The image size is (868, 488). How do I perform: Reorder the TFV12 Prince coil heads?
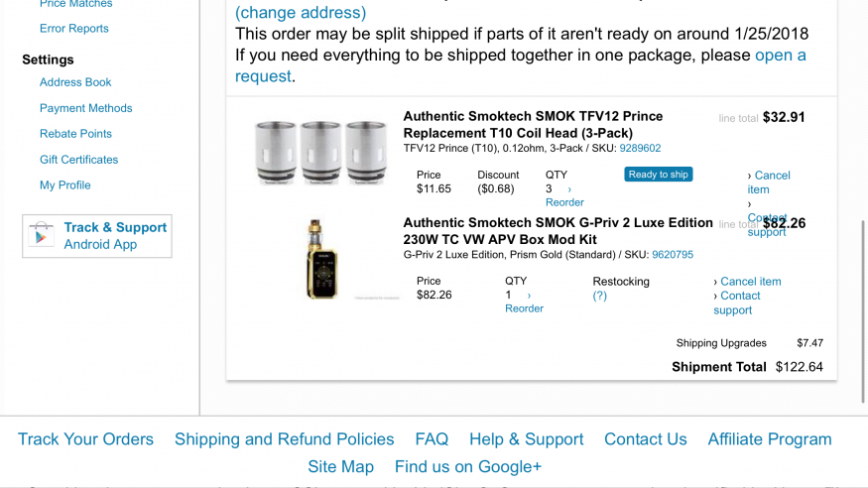coord(564,202)
